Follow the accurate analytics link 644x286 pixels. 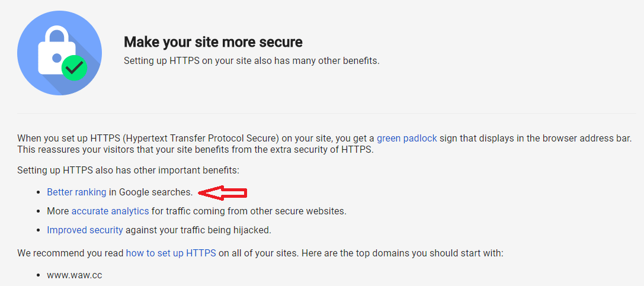110,211
